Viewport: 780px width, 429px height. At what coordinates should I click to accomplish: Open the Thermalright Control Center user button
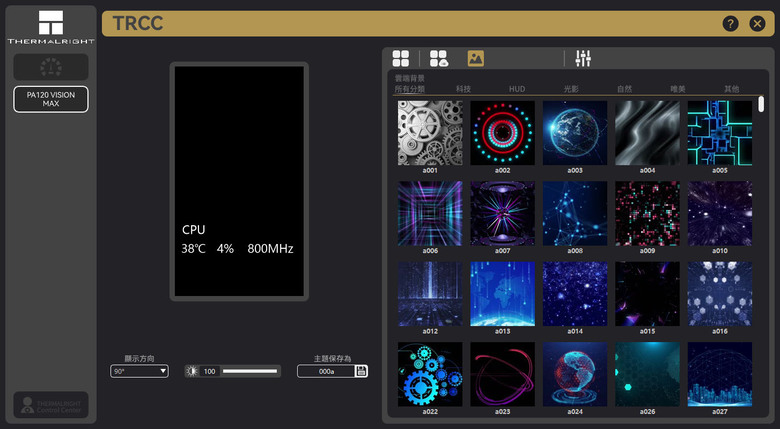click(x=51, y=405)
